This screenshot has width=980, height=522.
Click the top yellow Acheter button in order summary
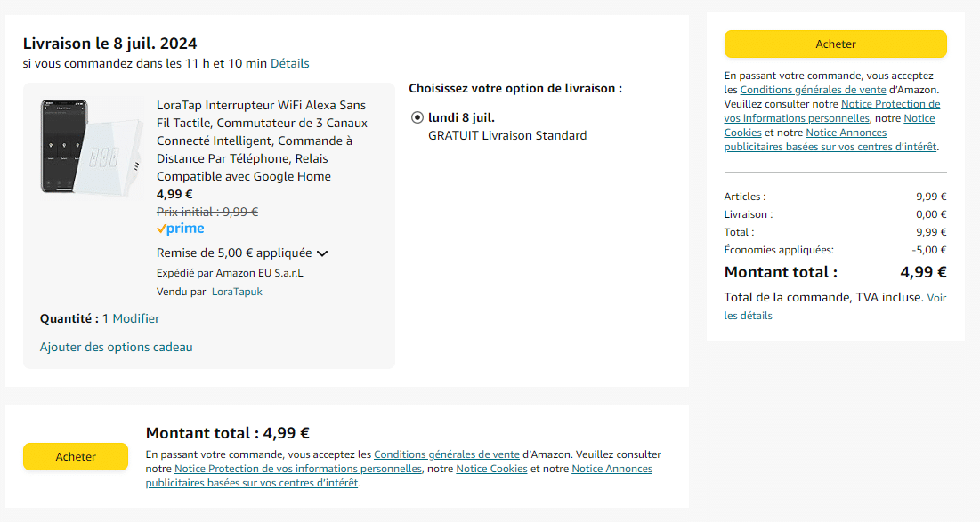pyautogui.click(x=835, y=44)
